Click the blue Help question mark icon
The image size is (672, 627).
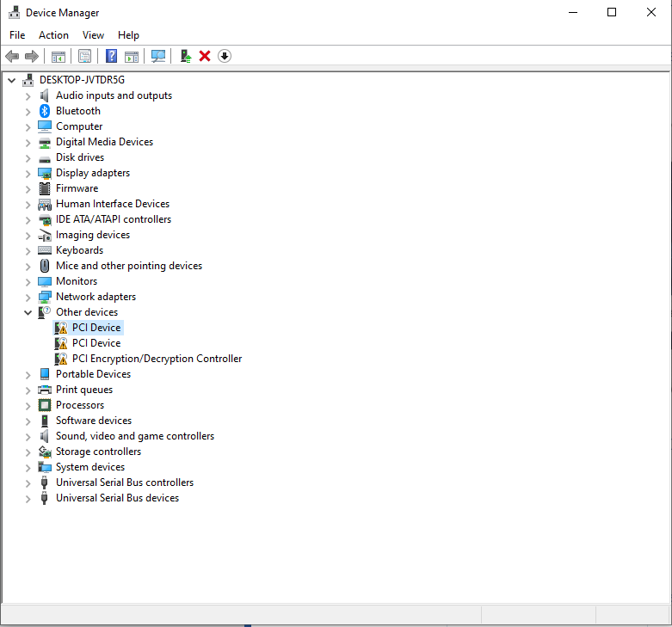(x=112, y=56)
